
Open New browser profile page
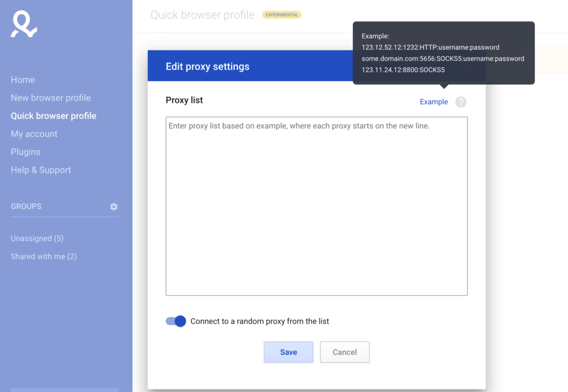(x=51, y=98)
